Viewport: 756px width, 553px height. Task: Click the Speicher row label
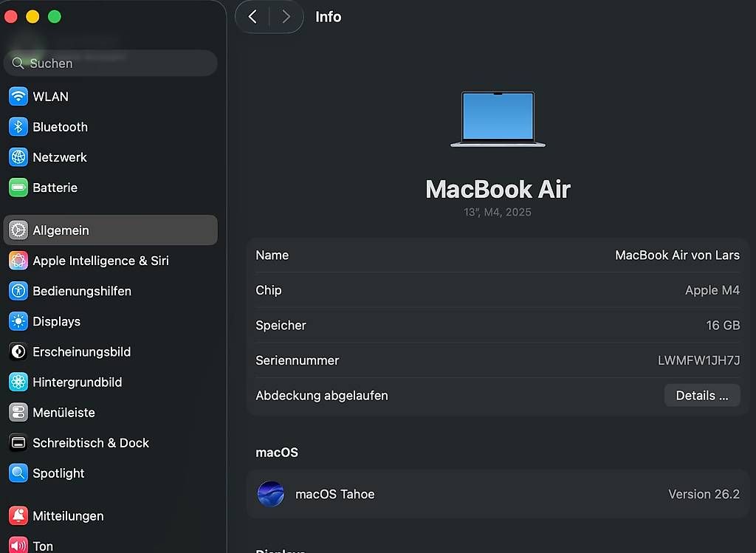coord(281,326)
